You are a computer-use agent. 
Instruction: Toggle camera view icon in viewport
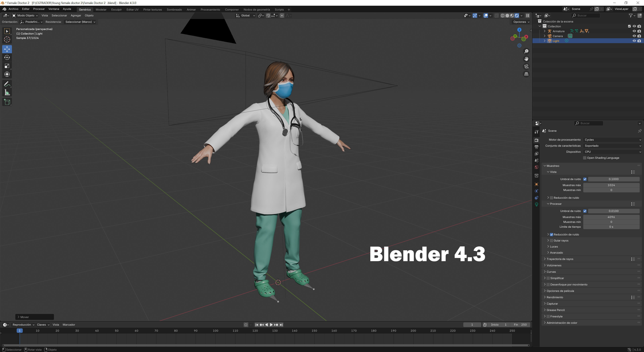[x=526, y=66]
